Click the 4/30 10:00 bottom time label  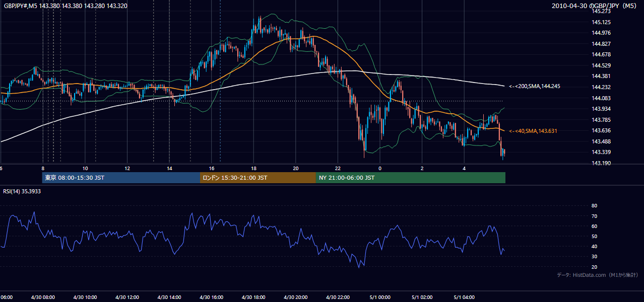[x=85, y=297]
